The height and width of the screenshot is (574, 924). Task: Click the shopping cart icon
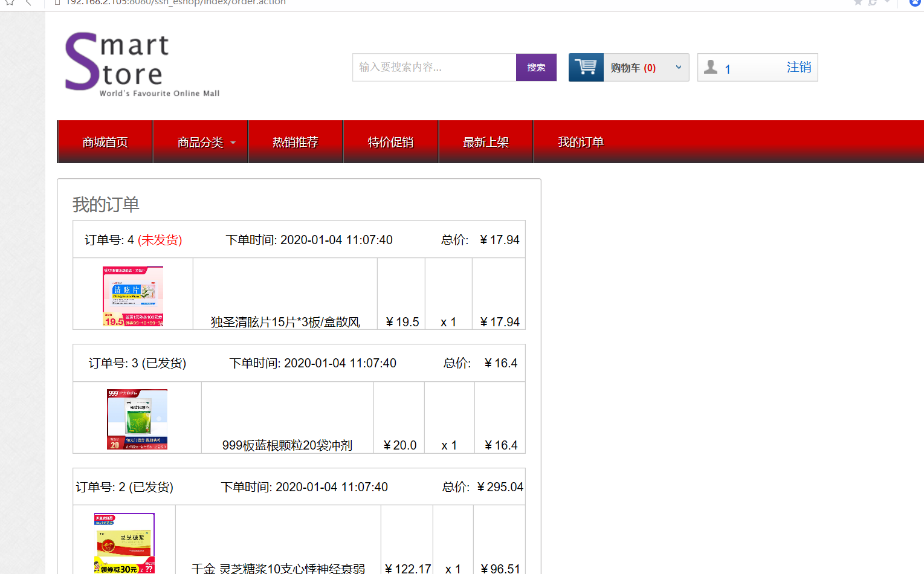[586, 67]
